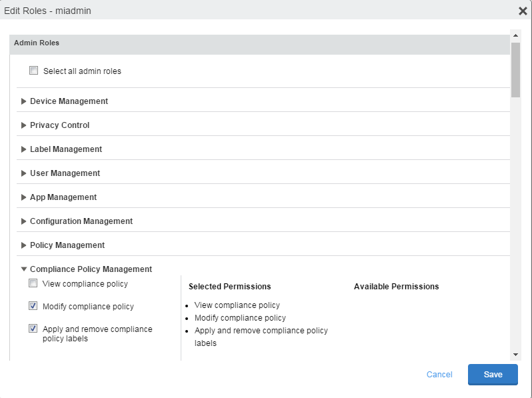532x398 pixels.
Task: Expand the User Management arrow
Action: point(24,173)
